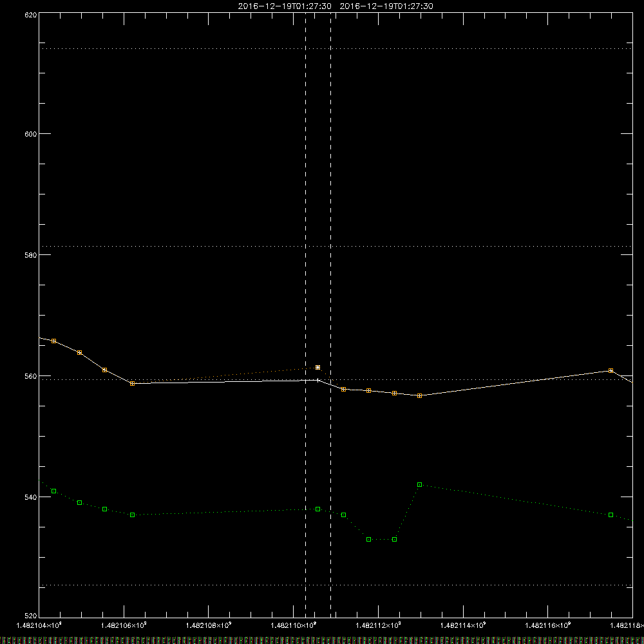Image resolution: width=644 pixels, height=644 pixels.
Task: Click the y-axis label 580
Action: click(x=31, y=255)
